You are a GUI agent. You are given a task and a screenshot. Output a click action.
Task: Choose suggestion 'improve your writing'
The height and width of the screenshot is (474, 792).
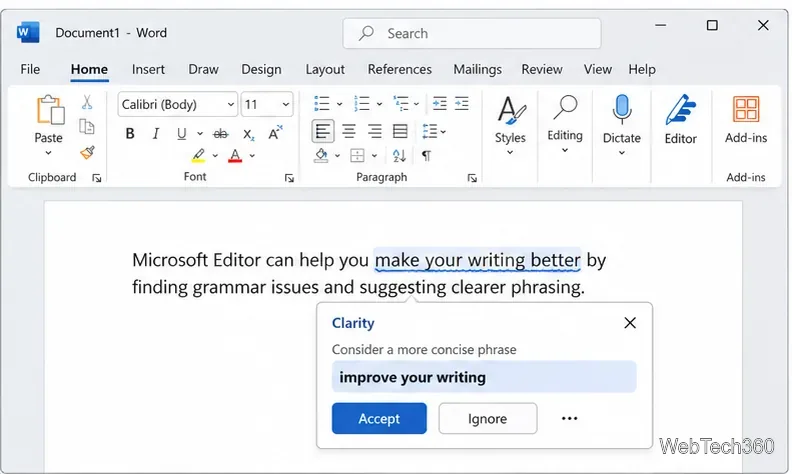click(x=484, y=377)
